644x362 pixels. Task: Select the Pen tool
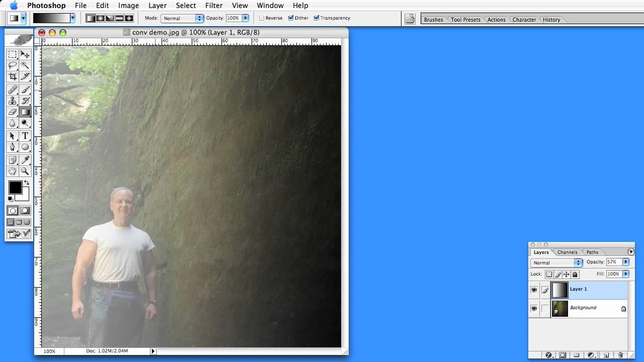[13, 147]
